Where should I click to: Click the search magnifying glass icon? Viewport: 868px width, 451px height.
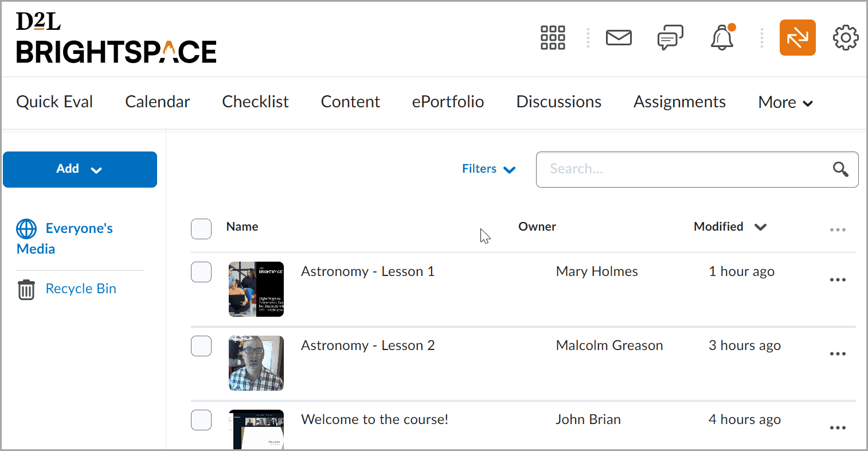[840, 169]
